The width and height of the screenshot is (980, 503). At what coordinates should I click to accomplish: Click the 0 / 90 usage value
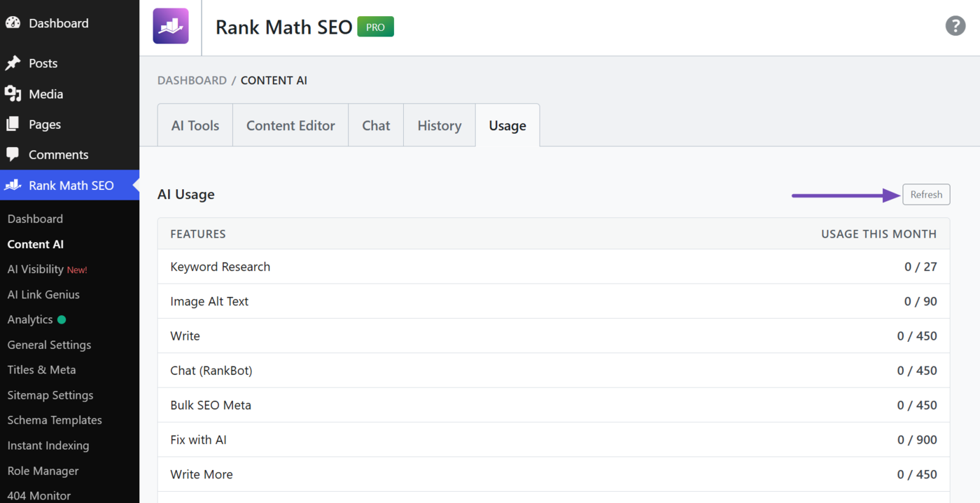tap(920, 301)
